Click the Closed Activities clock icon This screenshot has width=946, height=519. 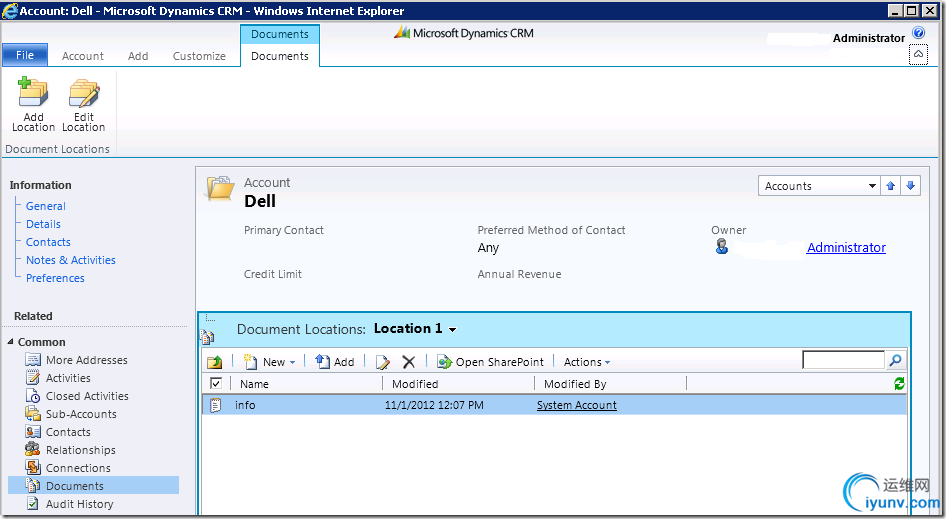pyautogui.click(x=33, y=396)
